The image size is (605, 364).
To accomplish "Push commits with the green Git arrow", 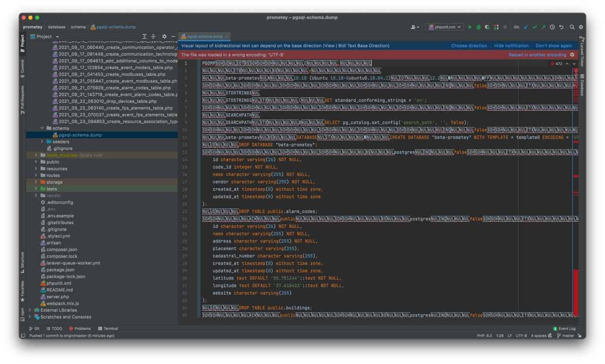I will (x=543, y=27).
